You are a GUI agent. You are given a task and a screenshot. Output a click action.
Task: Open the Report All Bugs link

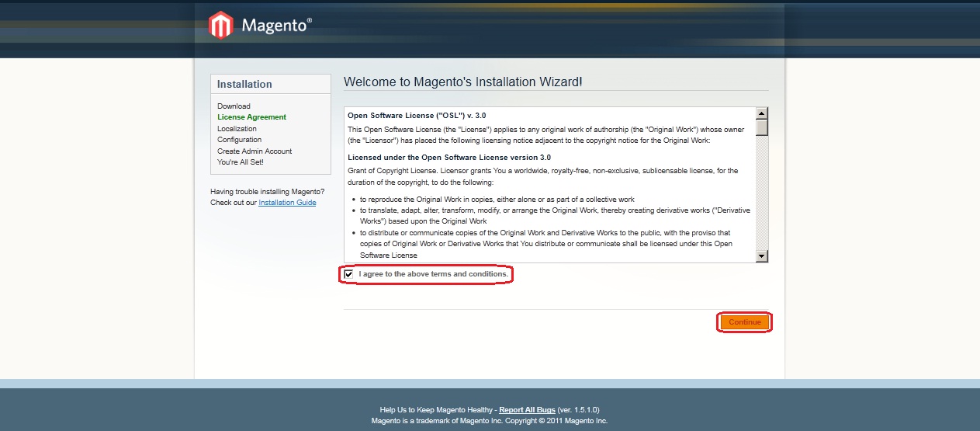(527, 409)
